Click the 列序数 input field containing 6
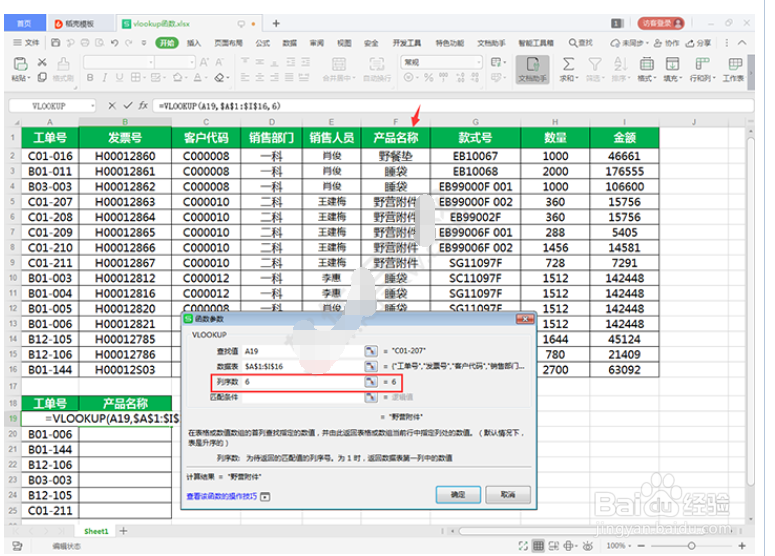The image size is (775, 556). pyautogui.click(x=302, y=382)
